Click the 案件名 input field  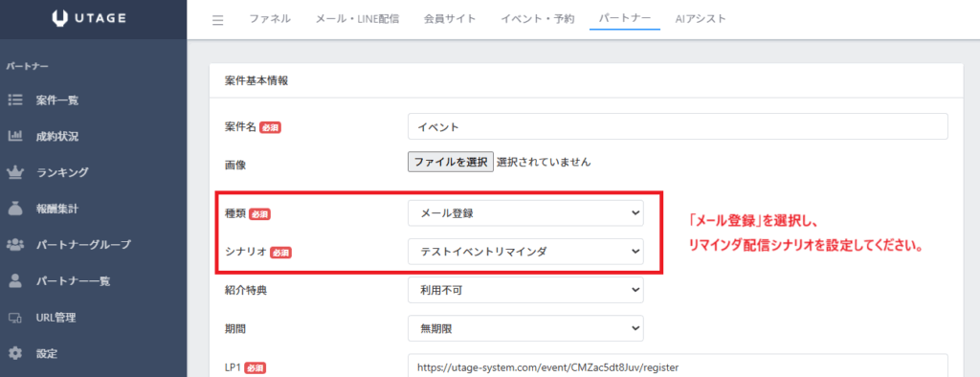click(x=678, y=126)
